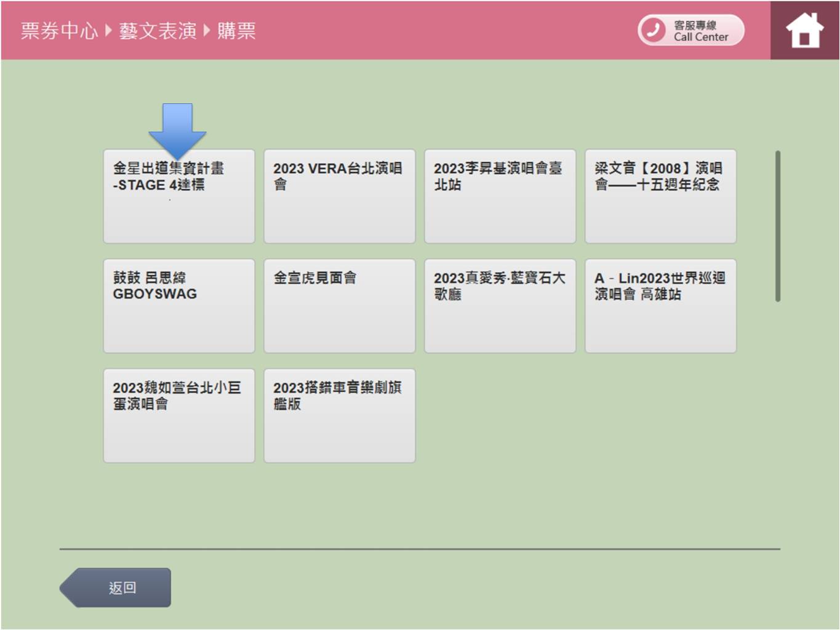Viewport: 840px width, 630px height.
Task: Click the vertical scrollbar beside event list
Action: pyautogui.click(x=778, y=226)
